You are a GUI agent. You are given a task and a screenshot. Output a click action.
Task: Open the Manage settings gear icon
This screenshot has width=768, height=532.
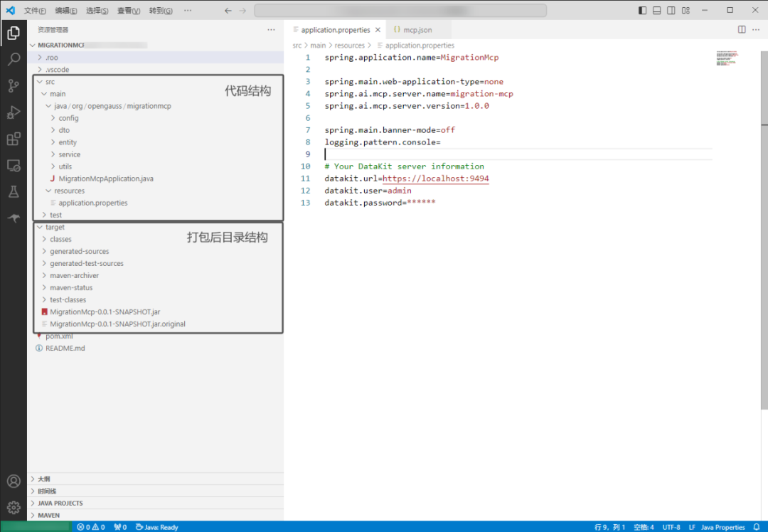pyautogui.click(x=14, y=508)
